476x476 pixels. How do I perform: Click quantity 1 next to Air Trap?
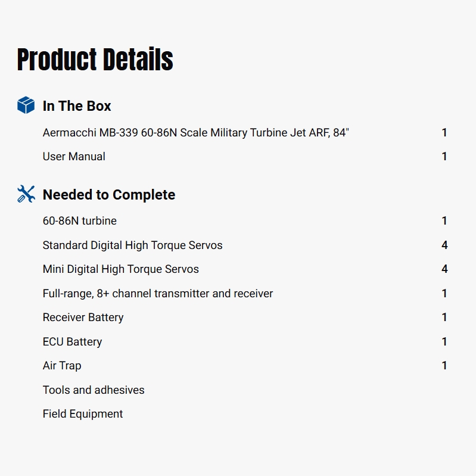coord(444,366)
